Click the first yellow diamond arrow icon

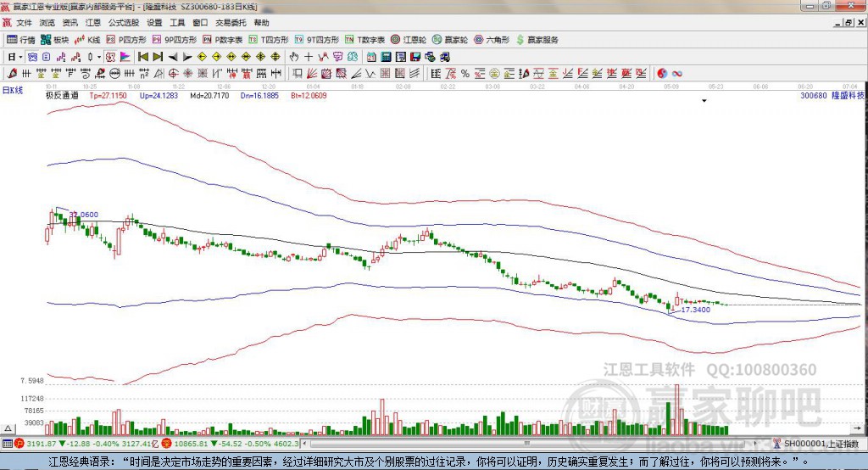pos(202,57)
